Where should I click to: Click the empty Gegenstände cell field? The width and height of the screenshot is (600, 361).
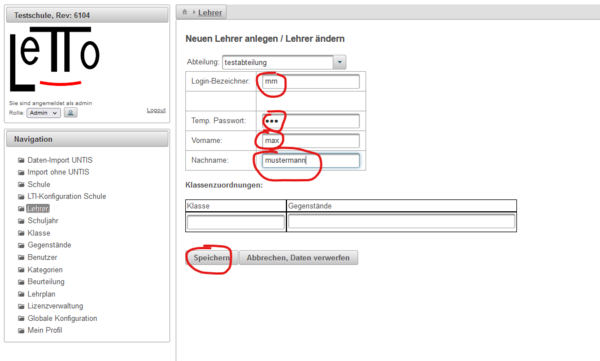[401, 222]
